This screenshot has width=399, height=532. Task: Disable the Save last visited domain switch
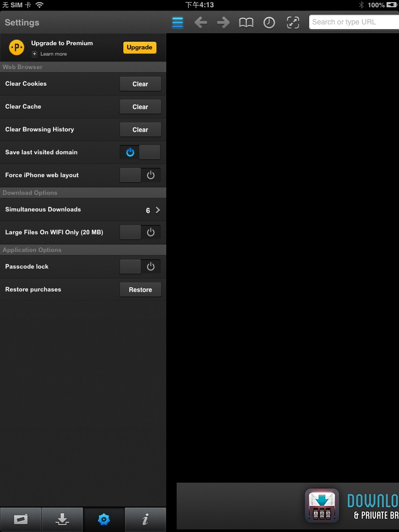(x=140, y=152)
